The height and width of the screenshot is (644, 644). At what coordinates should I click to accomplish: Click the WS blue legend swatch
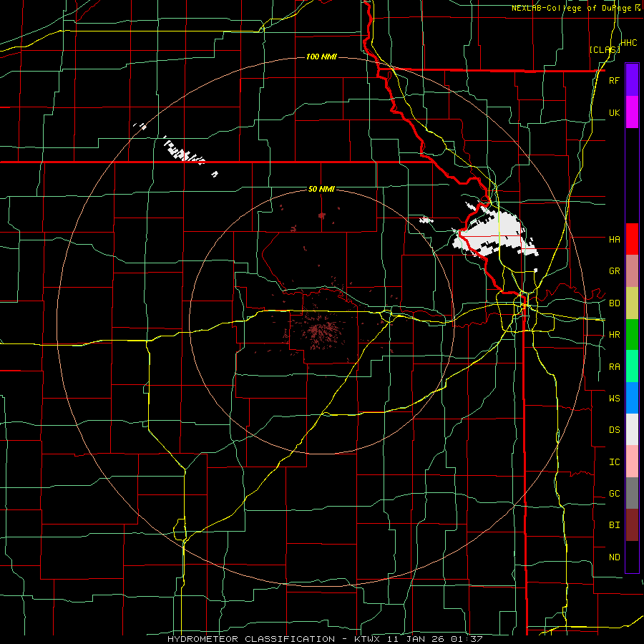pos(632,398)
